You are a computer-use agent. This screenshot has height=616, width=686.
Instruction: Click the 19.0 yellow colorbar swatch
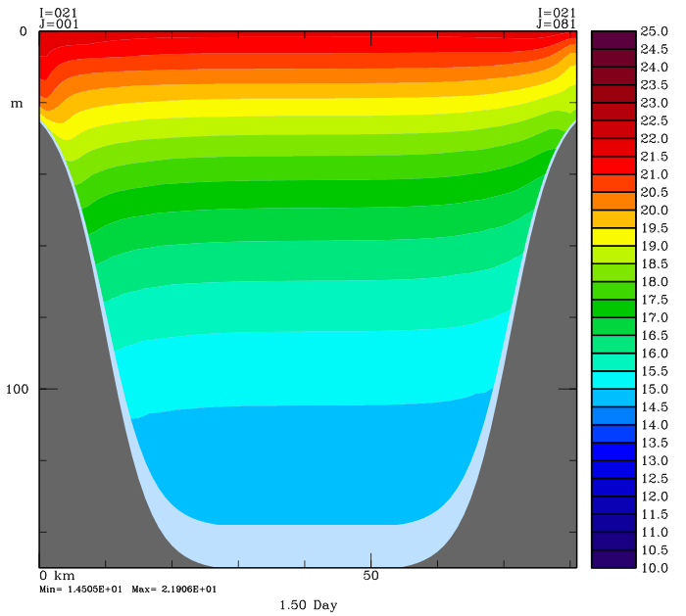[613, 237]
